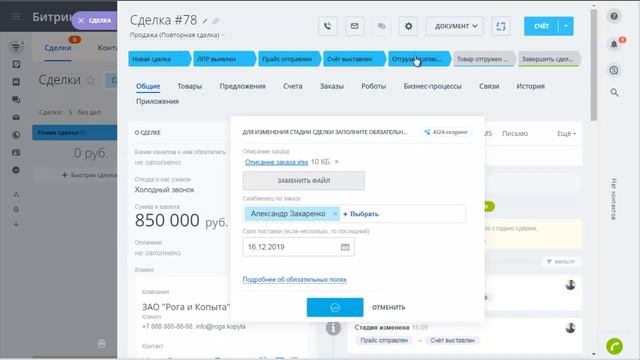
Task: Expand the СЧЁТ button arrow
Action: point(566,26)
